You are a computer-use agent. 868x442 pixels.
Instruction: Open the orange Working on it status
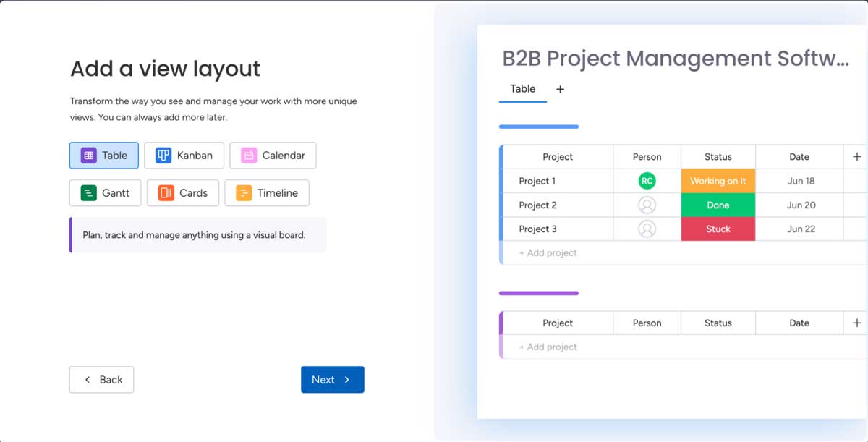coord(718,181)
